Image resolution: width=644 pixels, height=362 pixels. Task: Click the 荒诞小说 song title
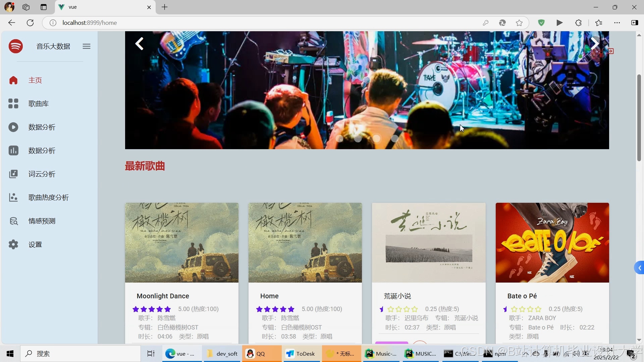coord(397,296)
